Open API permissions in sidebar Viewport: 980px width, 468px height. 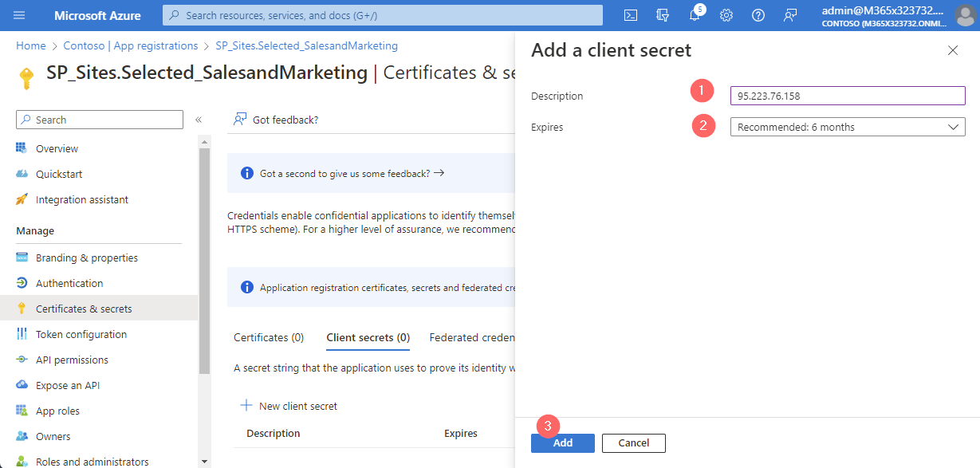72,360
